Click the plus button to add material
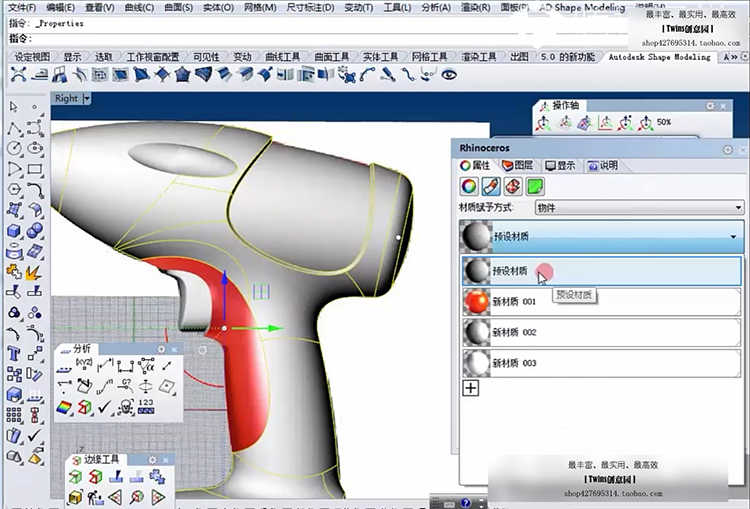Image resolution: width=750 pixels, height=509 pixels. click(x=470, y=388)
